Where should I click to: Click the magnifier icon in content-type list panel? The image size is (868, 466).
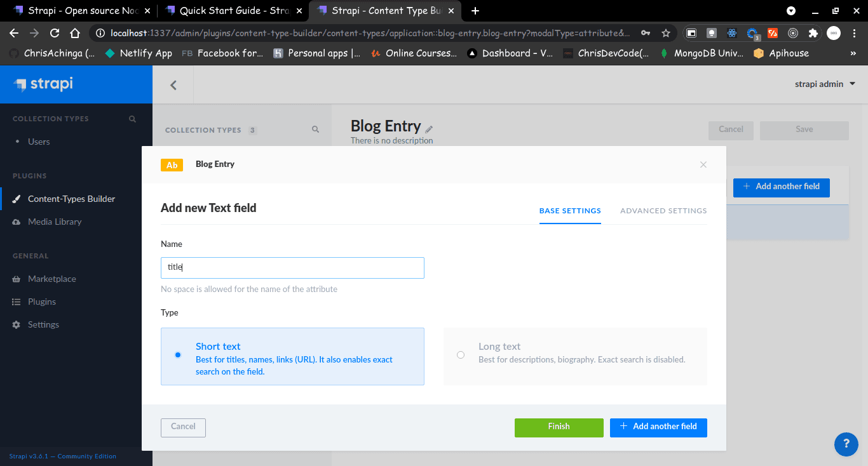pyautogui.click(x=315, y=130)
